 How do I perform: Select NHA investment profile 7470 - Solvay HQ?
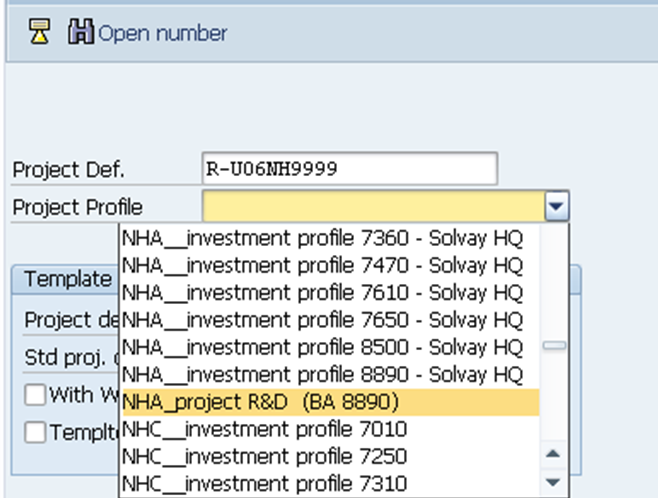pos(322,266)
